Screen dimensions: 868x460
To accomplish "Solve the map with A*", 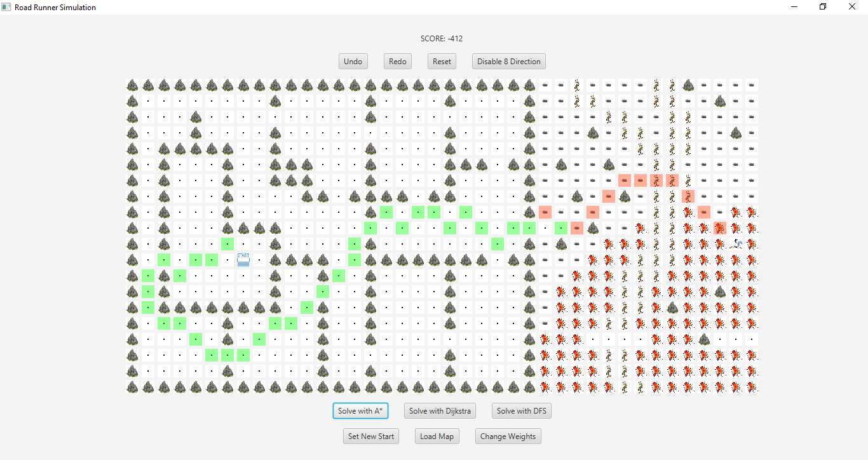I will click(x=360, y=410).
